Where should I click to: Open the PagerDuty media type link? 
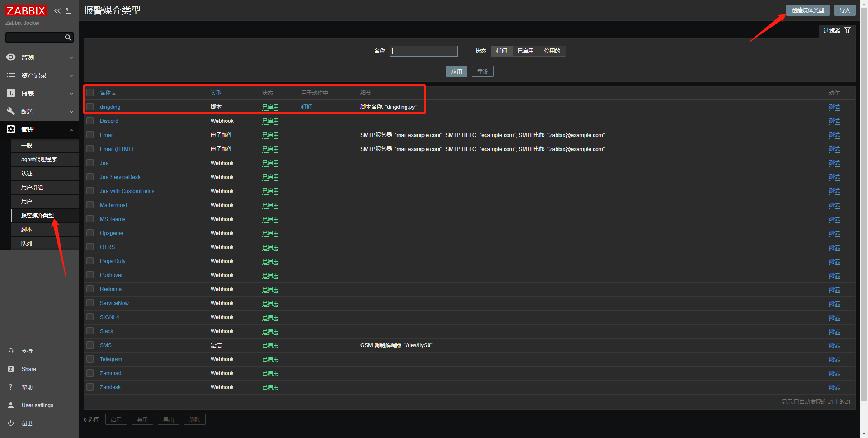(113, 261)
